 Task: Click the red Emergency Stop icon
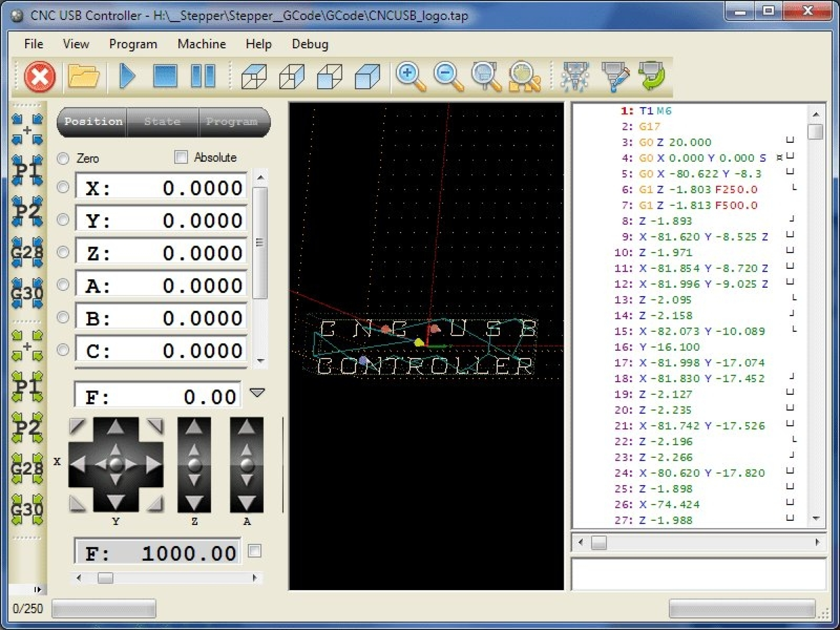[40, 77]
